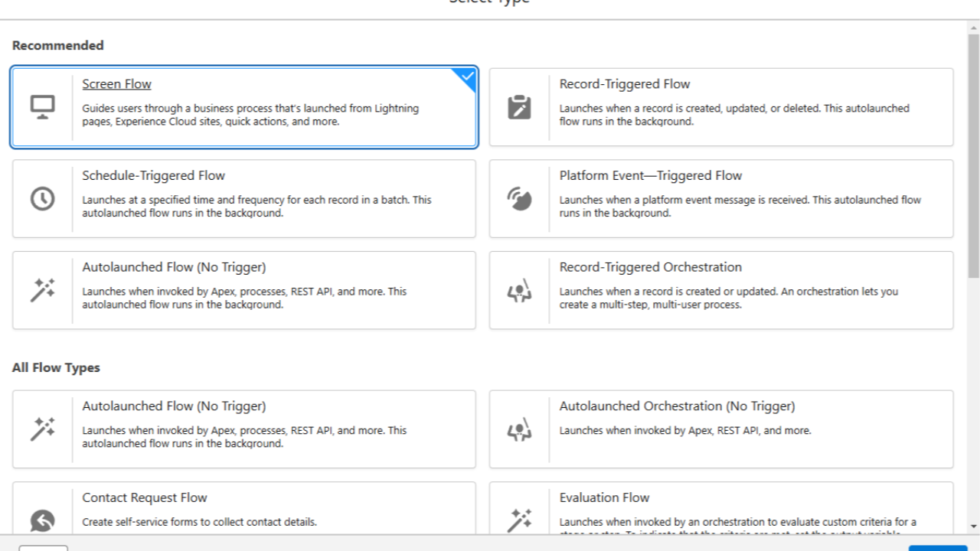
Task: Click 'Create self-service forms to collect contact details' text
Action: pyautogui.click(x=200, y=523)
